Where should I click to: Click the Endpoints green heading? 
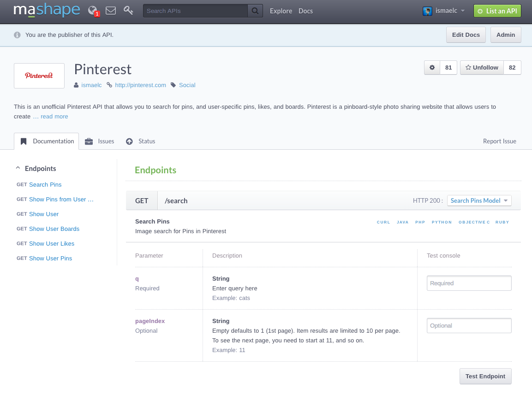tap(155, 170)
